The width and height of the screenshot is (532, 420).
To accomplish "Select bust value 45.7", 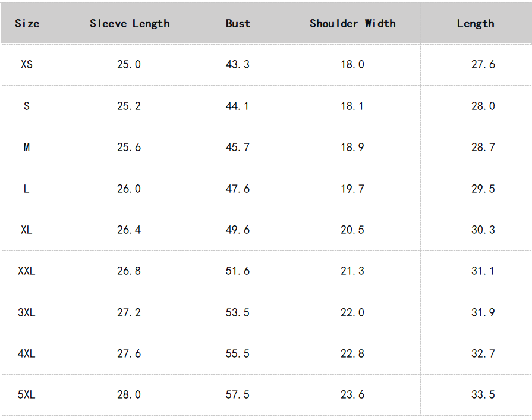I will [x=238, y=147].
